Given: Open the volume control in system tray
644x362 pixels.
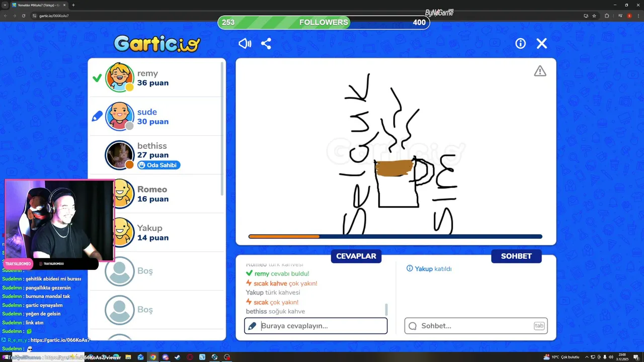Looking at the screenshot, I should [611, 357].
